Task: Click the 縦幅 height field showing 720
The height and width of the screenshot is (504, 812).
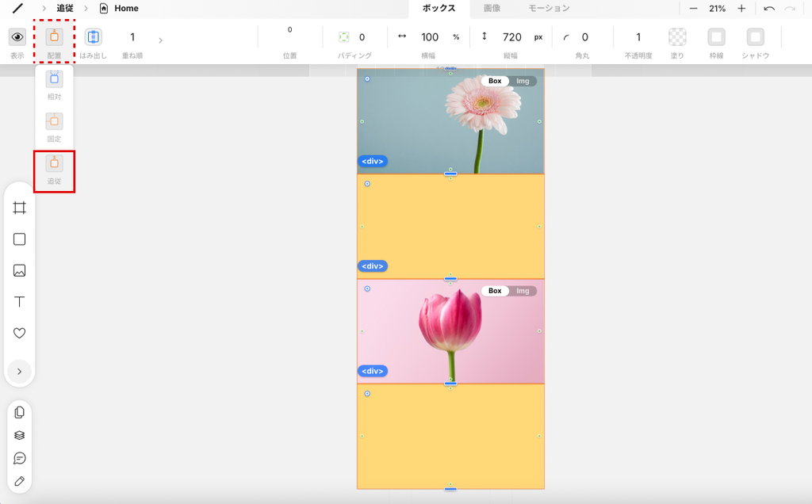Action: pos(512,37)
